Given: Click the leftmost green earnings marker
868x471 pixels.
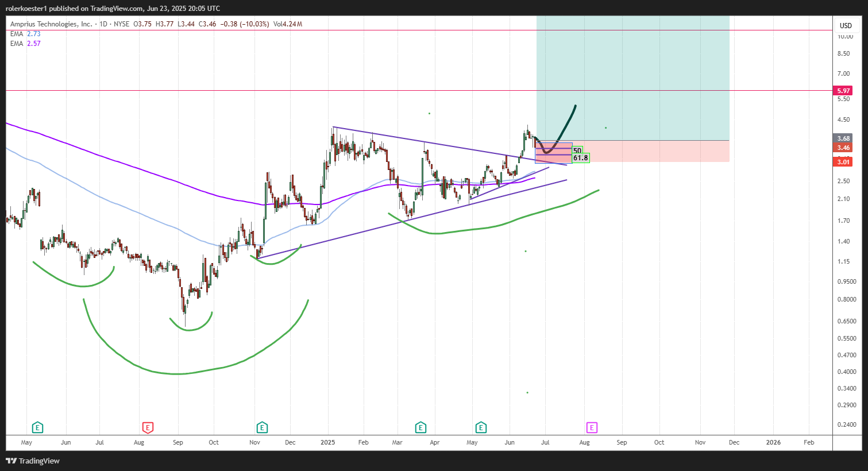Looking at the screenshot, I should 37,427.
